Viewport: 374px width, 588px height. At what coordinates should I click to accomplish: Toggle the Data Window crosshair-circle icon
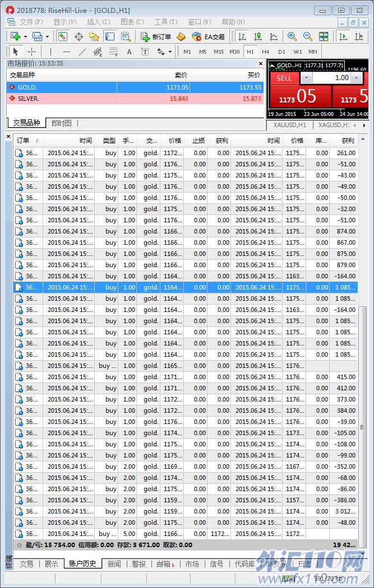tap(79, 36)
